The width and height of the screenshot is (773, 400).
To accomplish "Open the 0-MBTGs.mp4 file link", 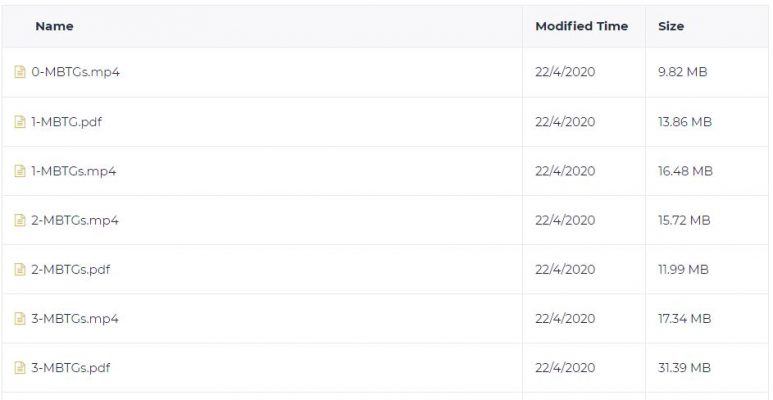I will coord(75,72).
